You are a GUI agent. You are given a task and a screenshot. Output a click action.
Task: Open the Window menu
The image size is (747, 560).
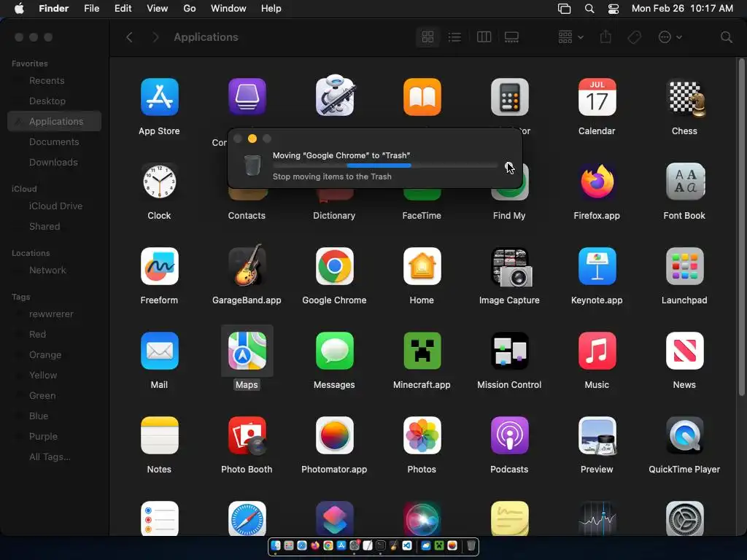(228, 9)
